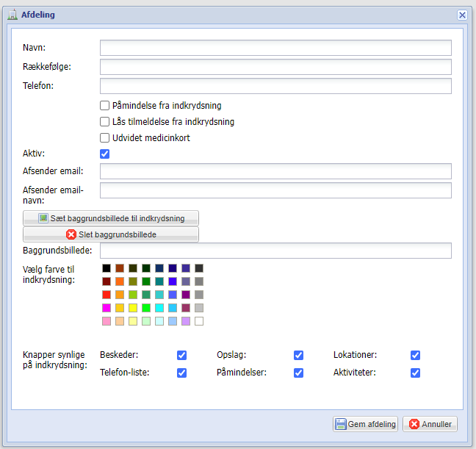Enable Påmindelse fra indkrydsning checkbox
Viewport: 476px width, 449px height.
(x=105, y=105)
